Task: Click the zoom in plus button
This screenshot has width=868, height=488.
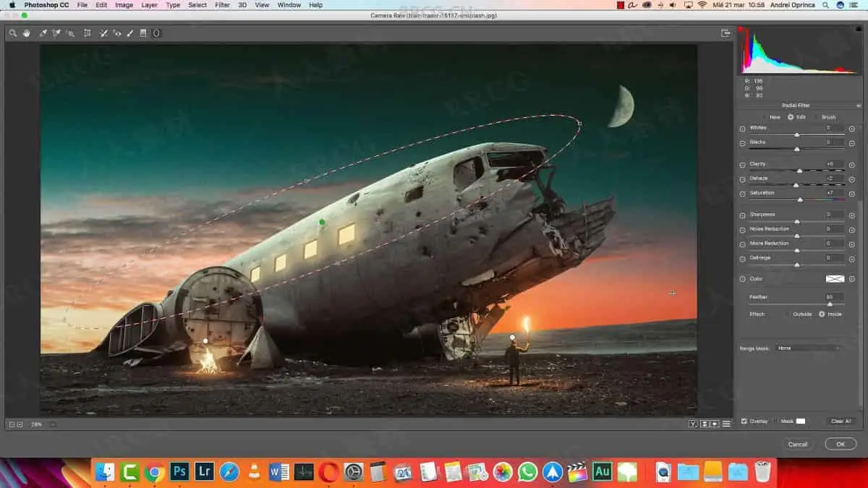Action: [x=20, y=424]
